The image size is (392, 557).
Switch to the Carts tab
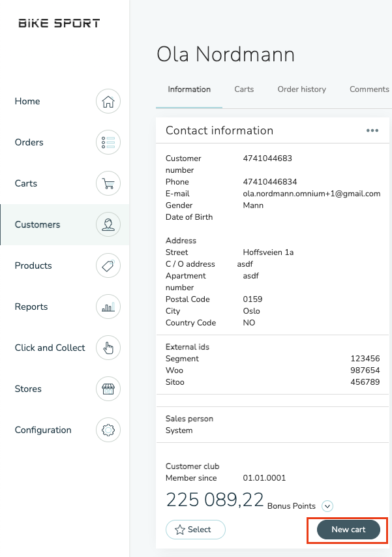[244, 89]
